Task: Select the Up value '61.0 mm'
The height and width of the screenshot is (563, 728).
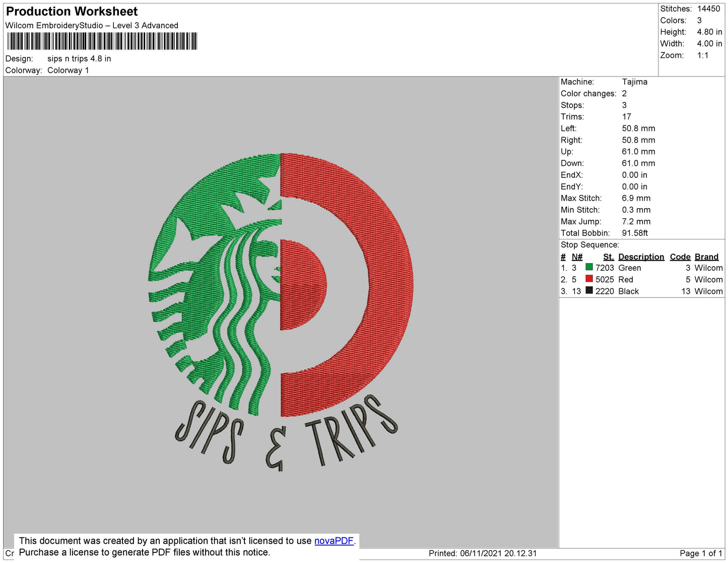Action: tap(638, 152)
